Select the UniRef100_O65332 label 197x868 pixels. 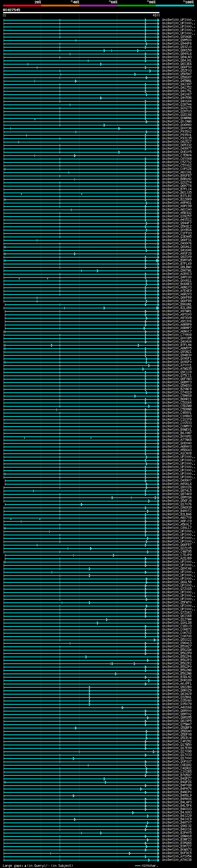177,145
